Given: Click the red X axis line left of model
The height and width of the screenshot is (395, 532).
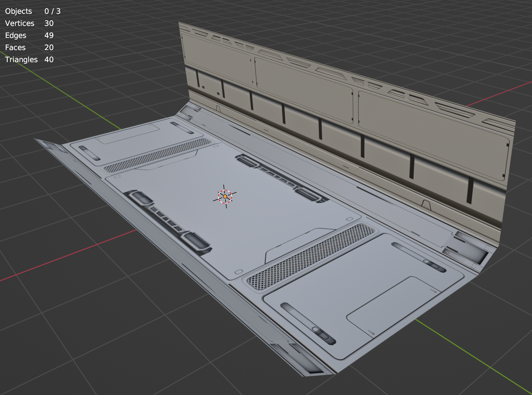Looking at the screenshot, I should [x=67, y=256].
